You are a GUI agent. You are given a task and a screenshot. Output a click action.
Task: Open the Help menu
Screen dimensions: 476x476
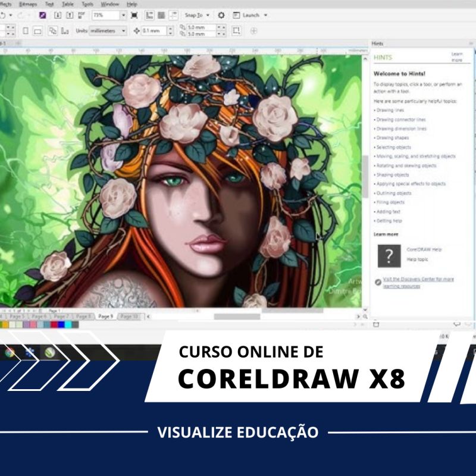pos(131,4)
